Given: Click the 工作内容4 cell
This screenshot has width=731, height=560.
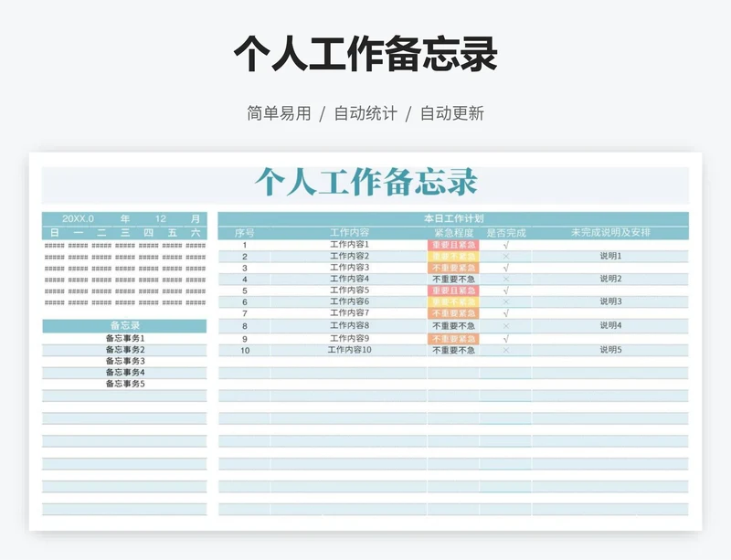Looking at the screenshot, I should point(349,279).
